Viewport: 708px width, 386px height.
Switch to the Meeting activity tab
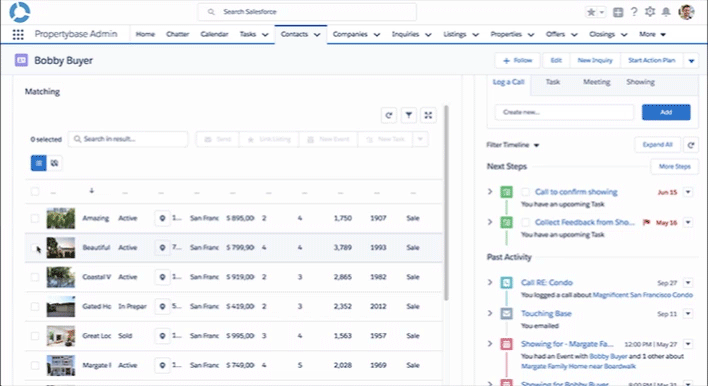tap(596, 82)
